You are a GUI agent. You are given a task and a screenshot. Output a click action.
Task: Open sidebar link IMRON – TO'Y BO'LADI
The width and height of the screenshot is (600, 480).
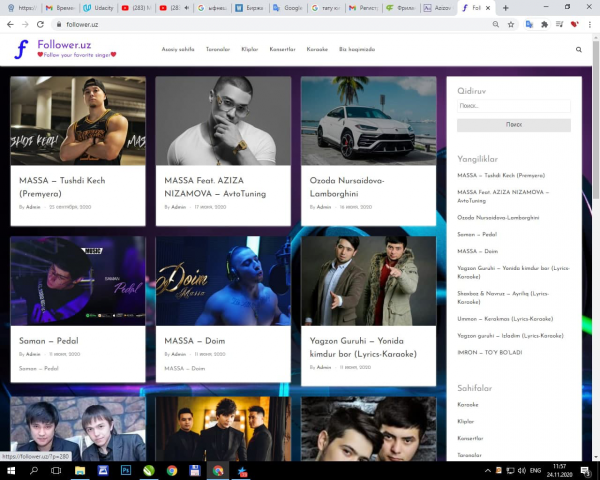pos(489,353)
